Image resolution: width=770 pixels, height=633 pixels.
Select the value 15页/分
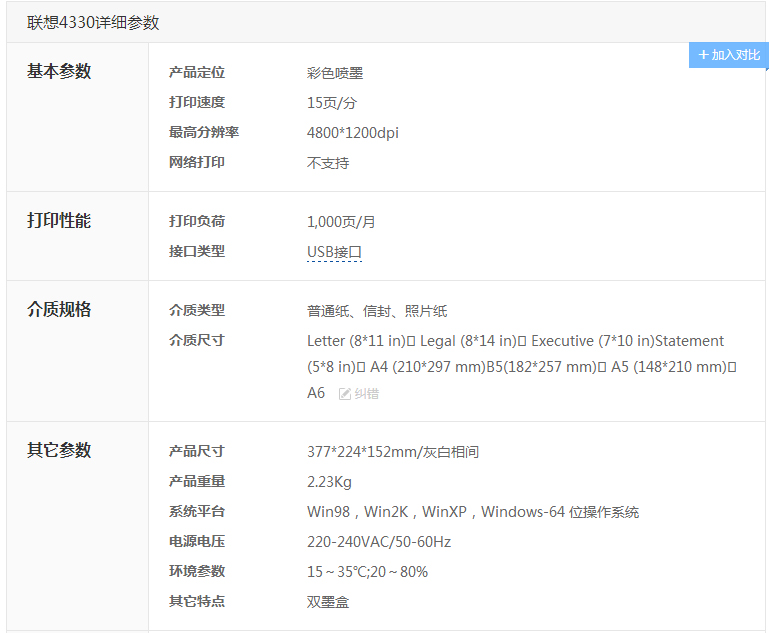[x=332, y=103]
